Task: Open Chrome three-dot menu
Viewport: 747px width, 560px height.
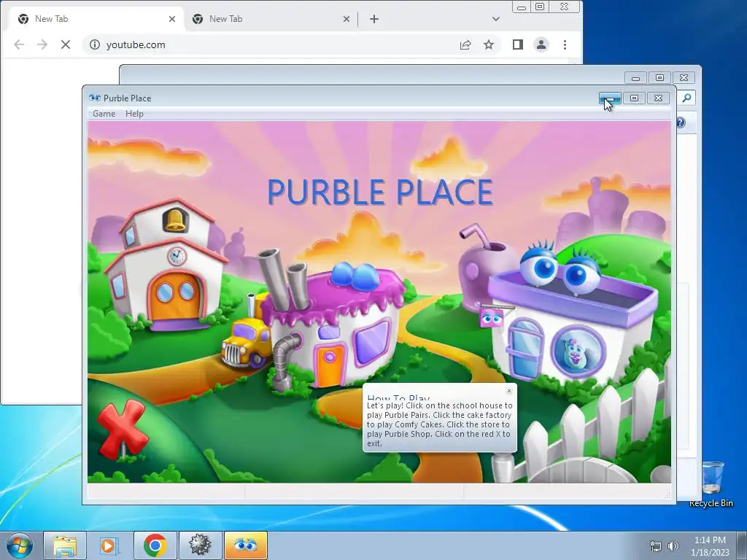Action: pyautogui.click(x=565, y=44)
